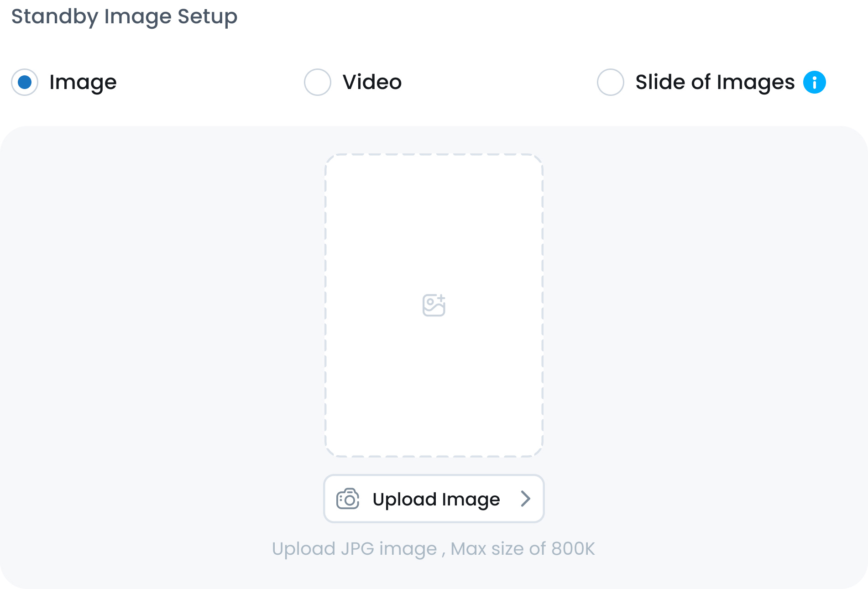Click the Standby Image Setup heading
Screen dimensions: 868x589
[124, 17]
